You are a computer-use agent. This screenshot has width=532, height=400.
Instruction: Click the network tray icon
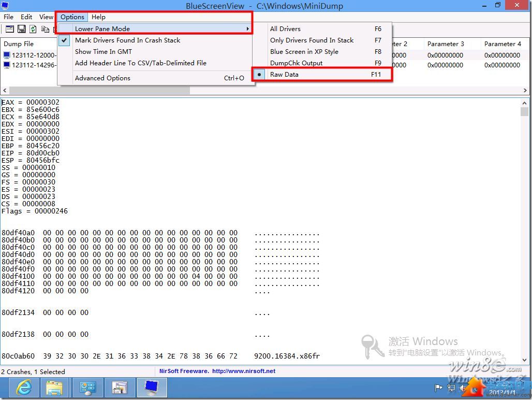tap(451, 388)
